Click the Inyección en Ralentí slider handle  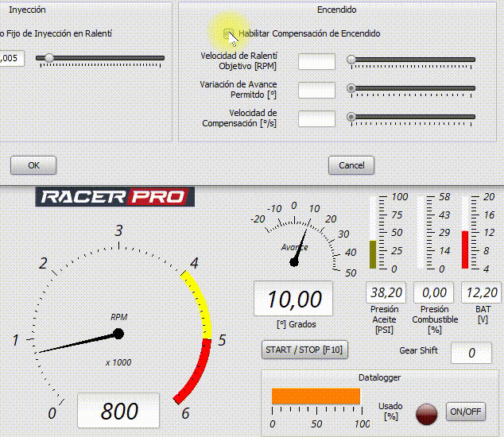click(x=49, y=58)
